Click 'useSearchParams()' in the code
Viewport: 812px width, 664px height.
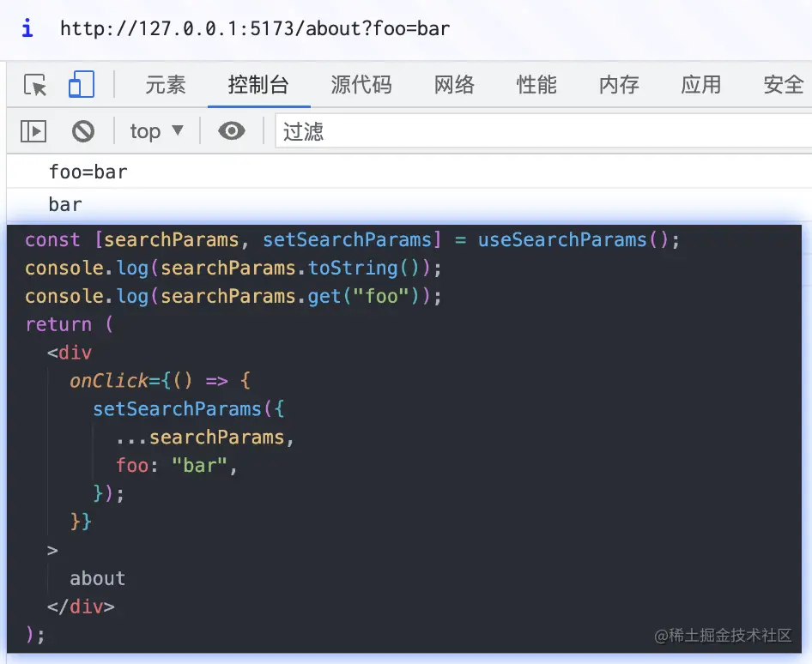[x=573, y=239]
